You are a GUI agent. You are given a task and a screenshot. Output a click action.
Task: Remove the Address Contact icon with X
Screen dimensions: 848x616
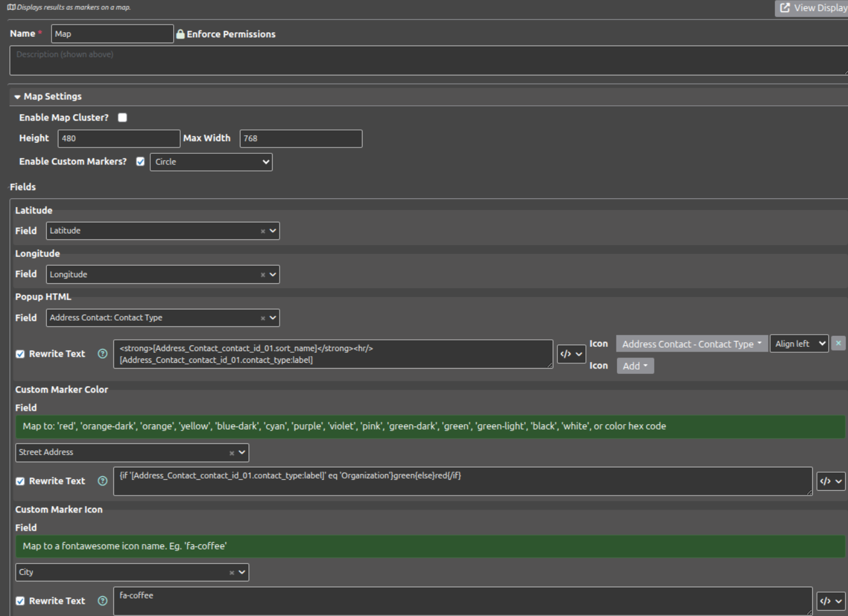click(x=838, y=343)
